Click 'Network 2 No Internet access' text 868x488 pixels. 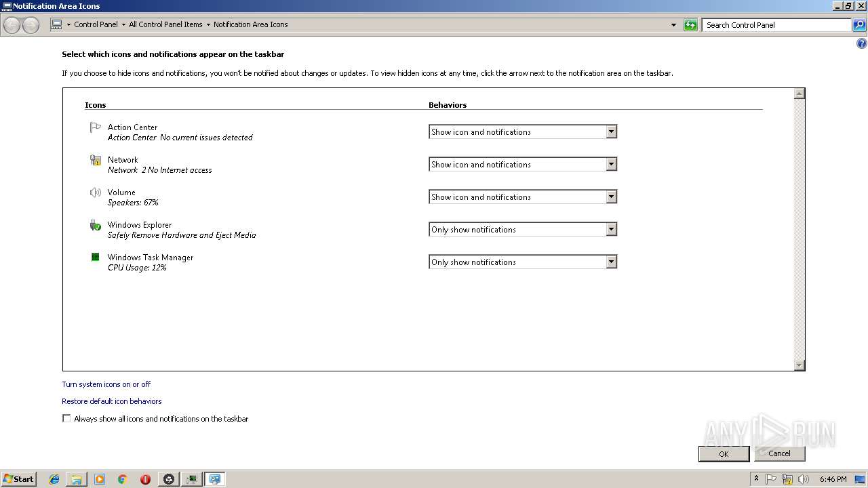pyautogui.click(x=159, y=170)
